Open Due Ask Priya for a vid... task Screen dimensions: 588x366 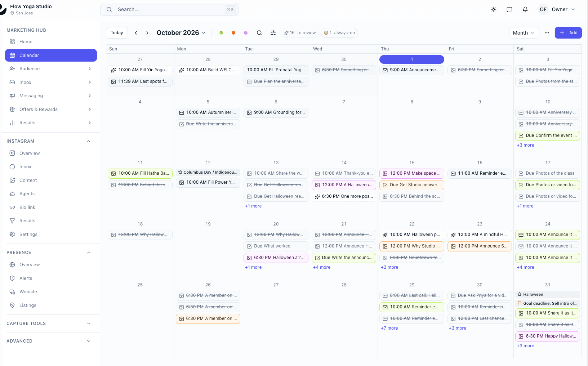(480, 295)
